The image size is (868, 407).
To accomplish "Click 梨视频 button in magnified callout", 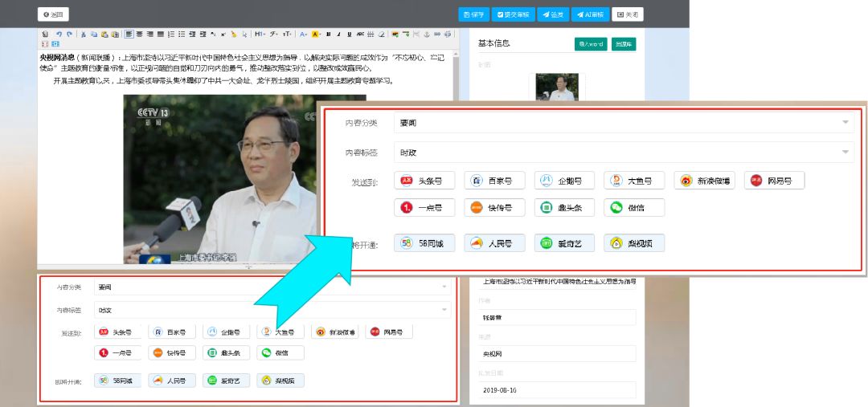I will coord(634,242).
